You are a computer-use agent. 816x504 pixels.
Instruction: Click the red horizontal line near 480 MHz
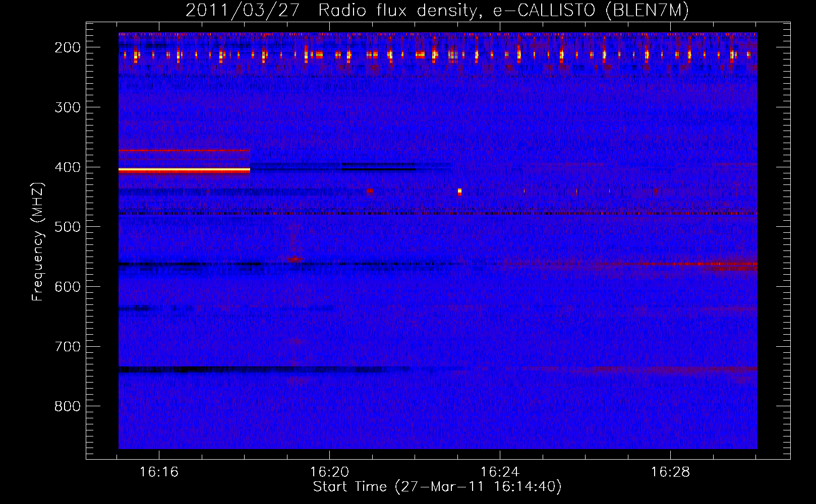click(x=438, y=214)
